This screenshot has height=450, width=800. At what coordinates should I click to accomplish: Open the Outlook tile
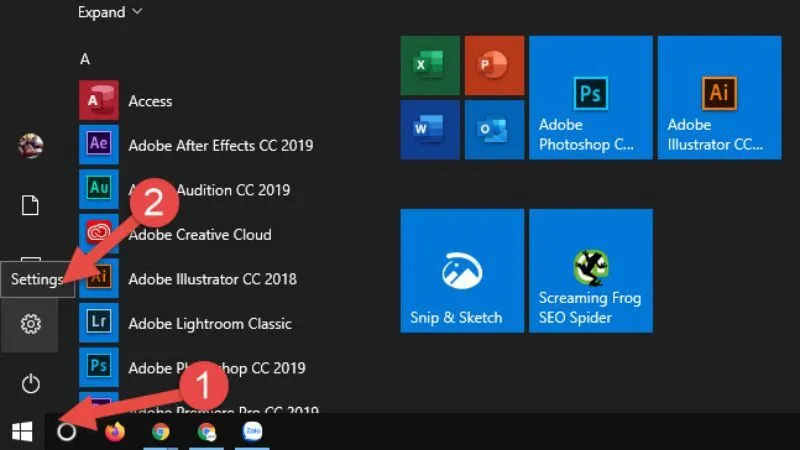tap(494, 130)
